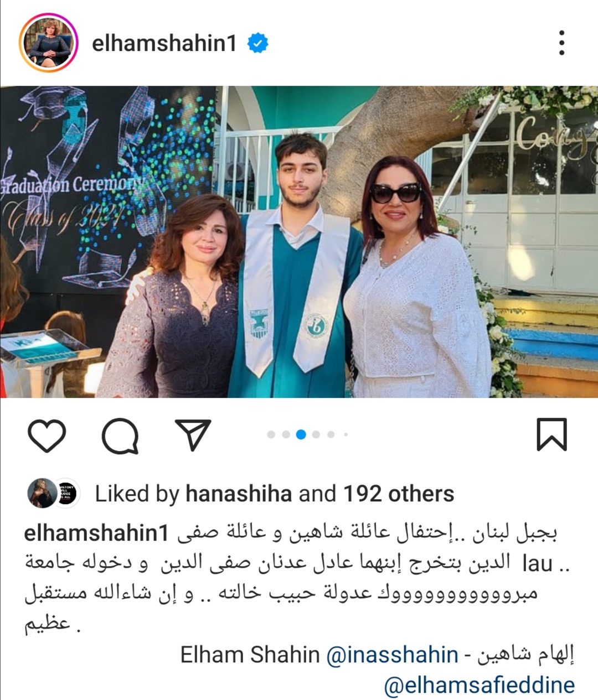
Task: Select the second carousel dot
Action: (x=286, y=434)
